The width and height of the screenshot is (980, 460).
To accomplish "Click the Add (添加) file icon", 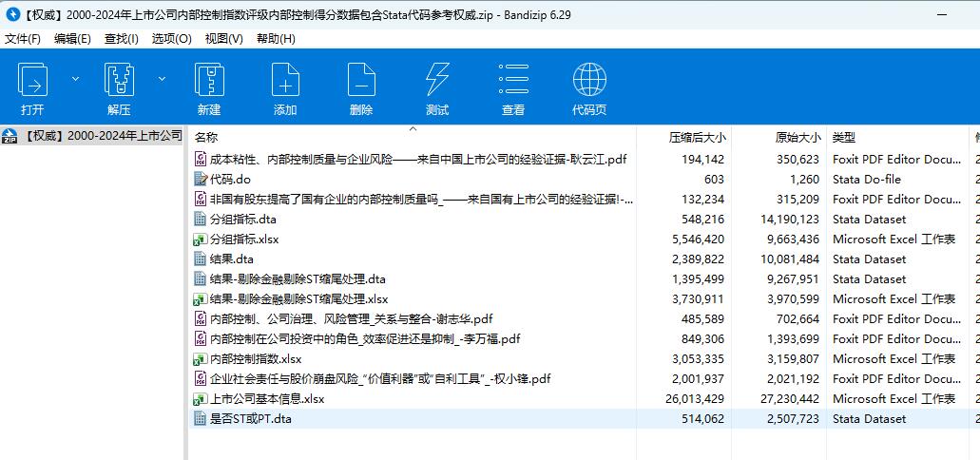I will coord(285,80).
